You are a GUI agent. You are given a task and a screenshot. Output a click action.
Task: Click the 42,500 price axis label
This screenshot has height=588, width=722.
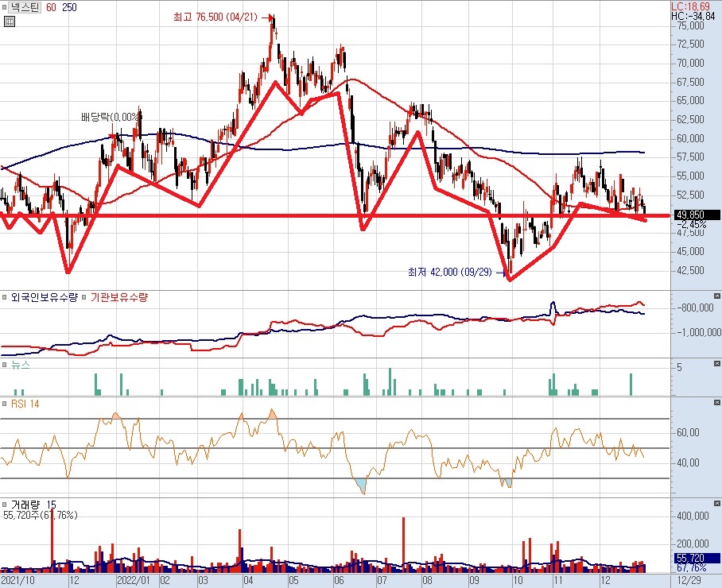click(x=690, y=270)
